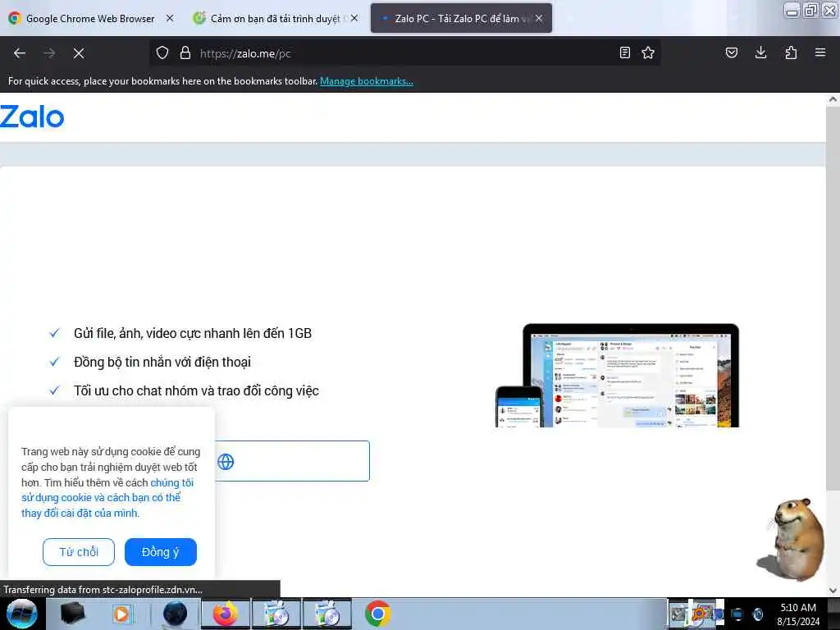The width and height of the screenshot is (840, 630).
Task: Open the Firefox hamburger application menu
Action: click(x=820, y=52)
